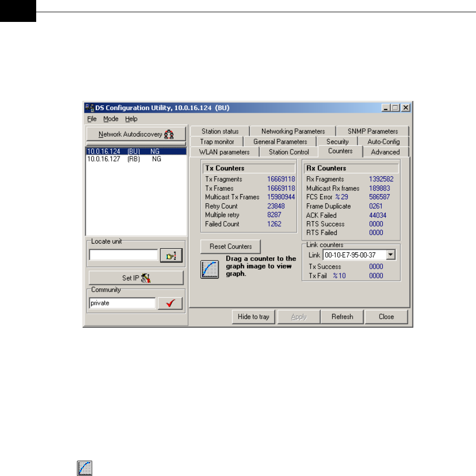Image resolution: width=476 pixels, height=476 pixels.
Task: Open the Security tab
Action: click(x=337, y=142)
